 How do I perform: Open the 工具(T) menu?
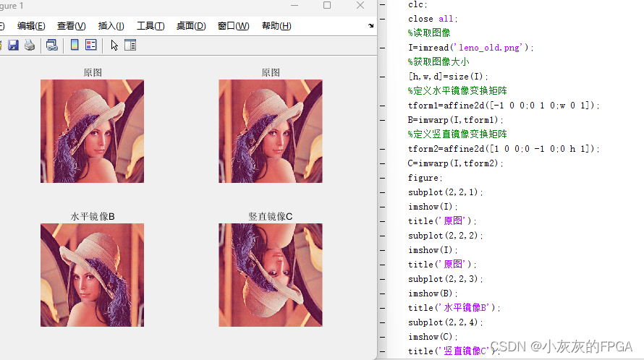point(151,26)
